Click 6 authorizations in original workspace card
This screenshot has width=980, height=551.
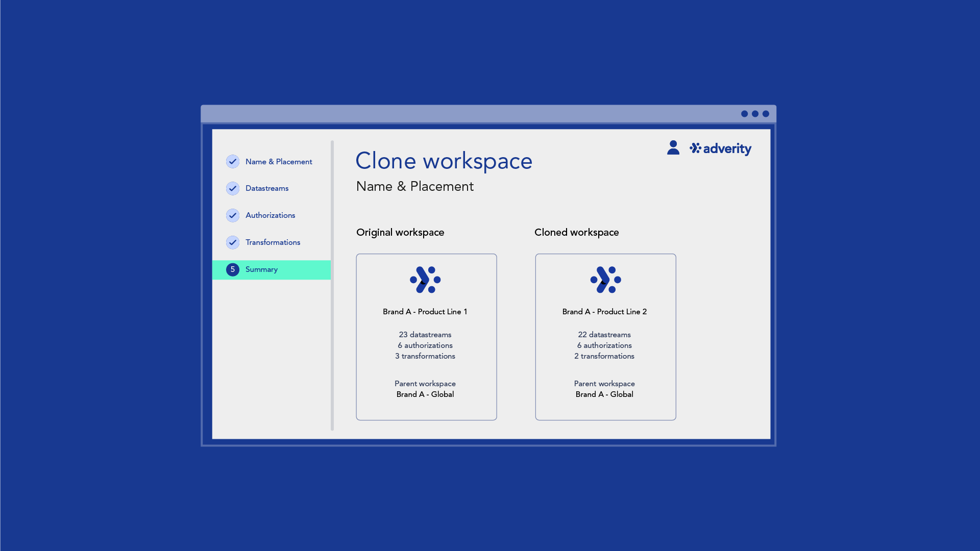pyautogui.click(x=425, y=345)
